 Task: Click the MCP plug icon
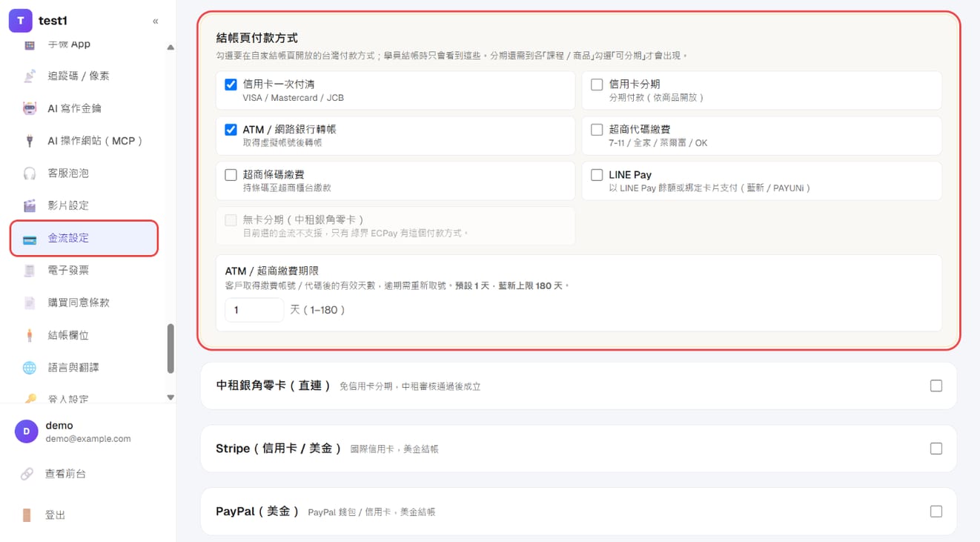coord(30,141)
